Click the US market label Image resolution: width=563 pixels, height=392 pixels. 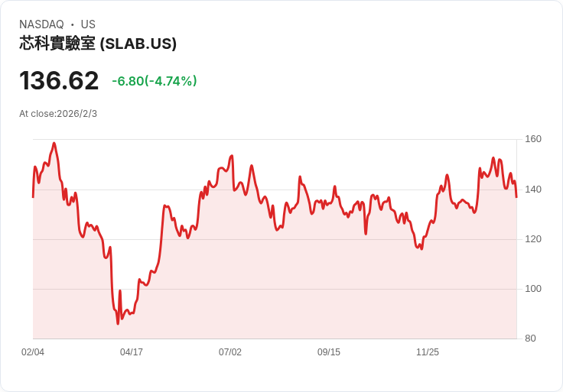88,24
